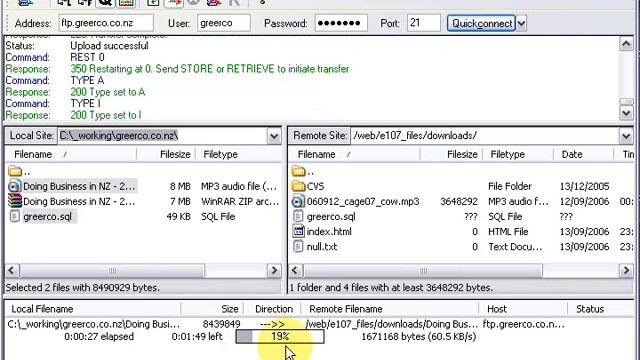Click the queued local filename C:\_working\greerco.co.nz\Doing Busi...
The width and height of the screenshot is (640, 360).
93,324
